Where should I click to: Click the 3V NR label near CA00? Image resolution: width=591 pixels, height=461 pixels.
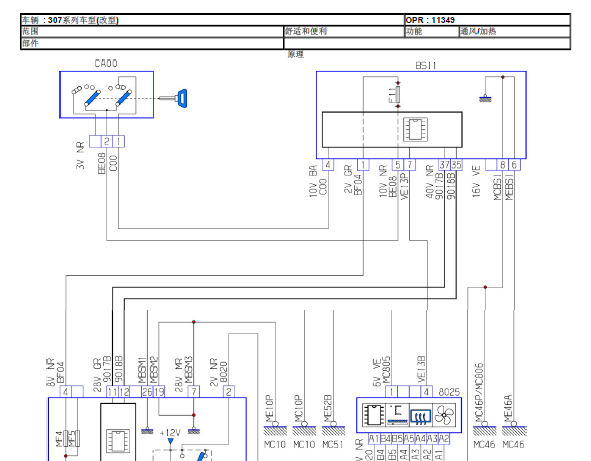[x=80, y=156]
